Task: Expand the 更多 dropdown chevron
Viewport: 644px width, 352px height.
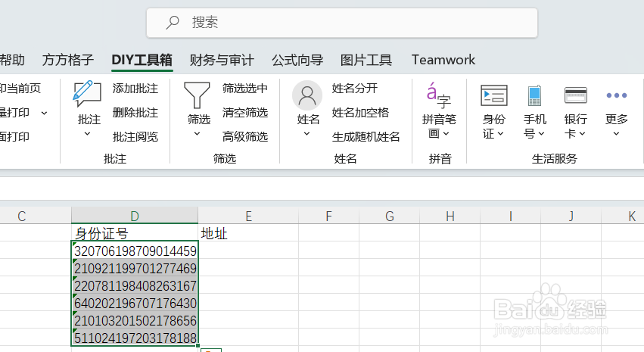Action: pos(616,133)
